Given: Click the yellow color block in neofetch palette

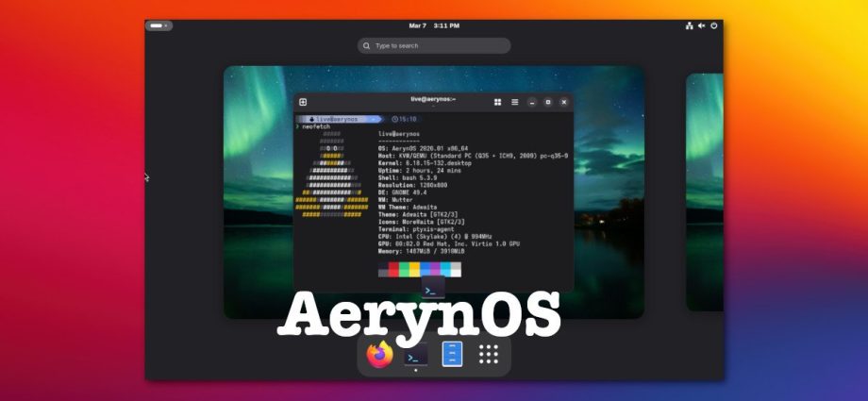Looking at the screenshot, I should [414, 270].
